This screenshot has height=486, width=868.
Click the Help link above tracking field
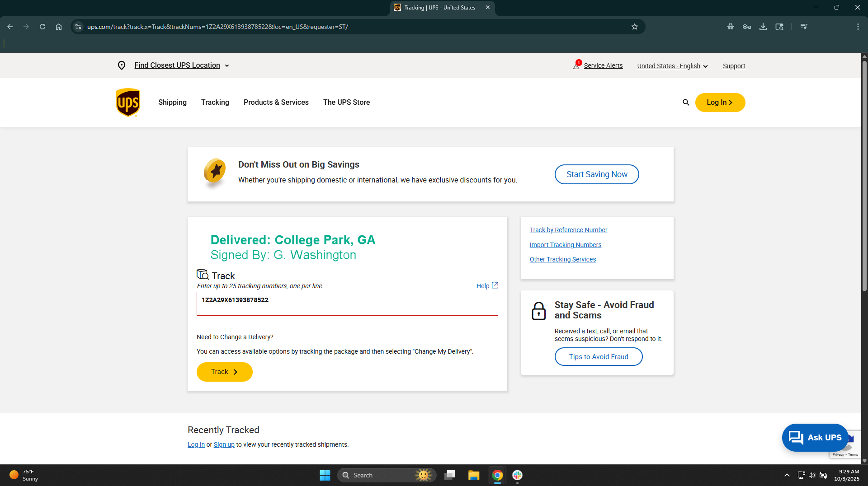[483, 286]
